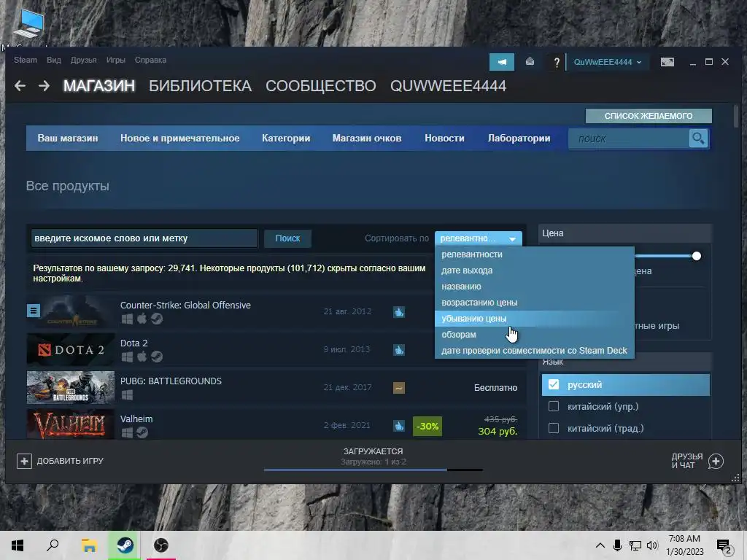Image resolution: width=747 pixels, height=560 pixels.
Task: Click the Valheim positive review icon
Action: [x=399, y=426]
